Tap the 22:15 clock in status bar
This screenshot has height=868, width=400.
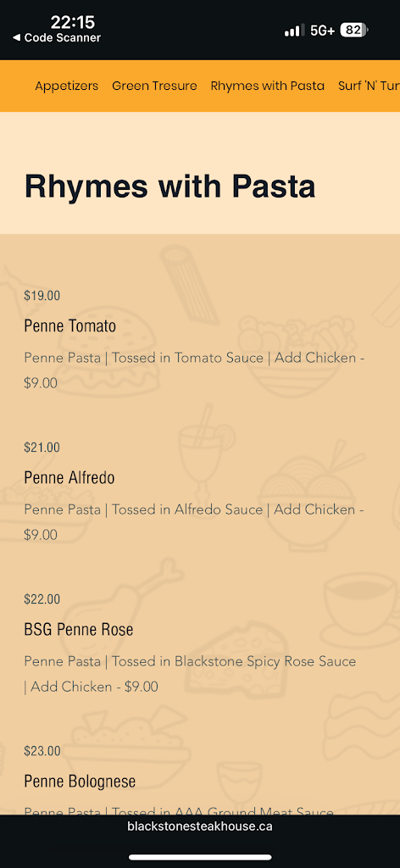coord(73,22)
